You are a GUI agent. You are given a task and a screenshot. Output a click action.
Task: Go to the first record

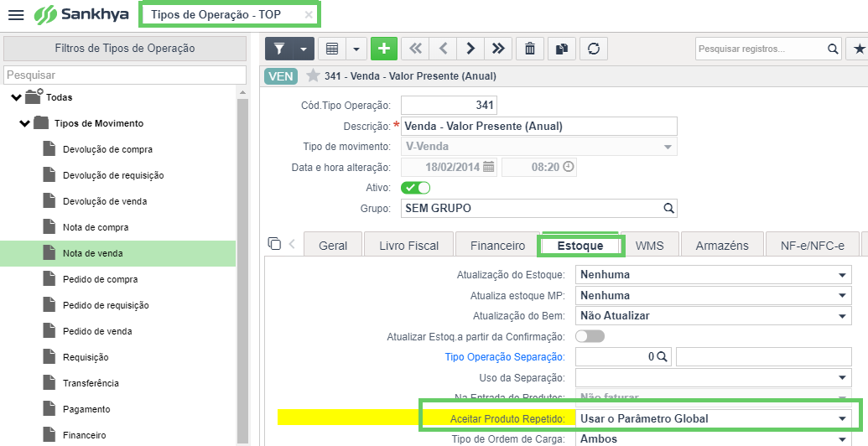(x=415, y=49)
